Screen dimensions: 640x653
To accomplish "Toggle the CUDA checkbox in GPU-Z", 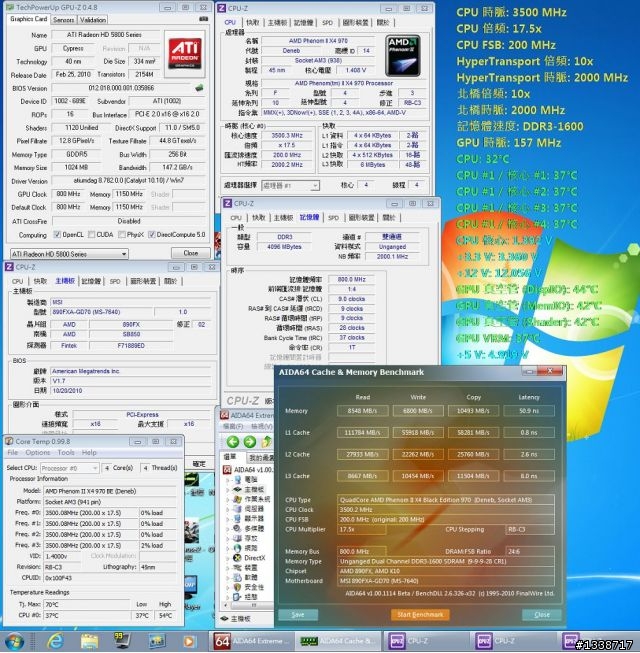I will click(x=92, y=234).
